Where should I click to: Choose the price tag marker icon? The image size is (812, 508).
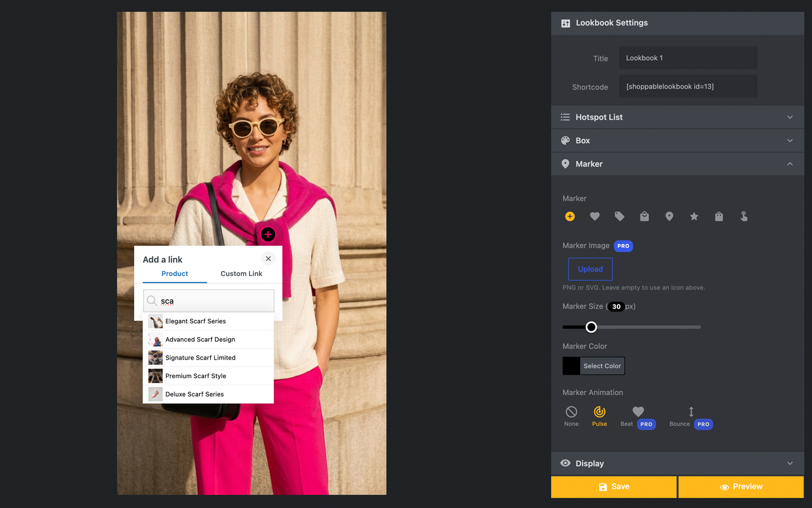tap(619, 216)
